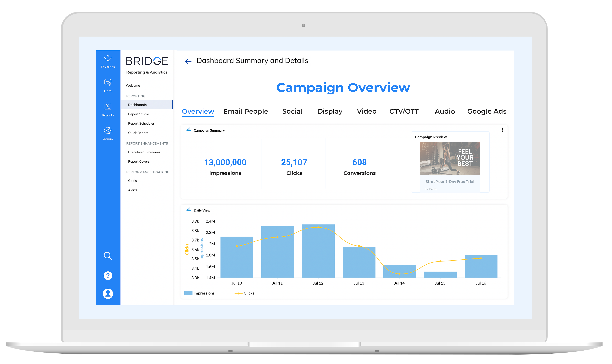Select the CTV/OTT tab
Screen dimensions: 612x364
tap(404, 111)
